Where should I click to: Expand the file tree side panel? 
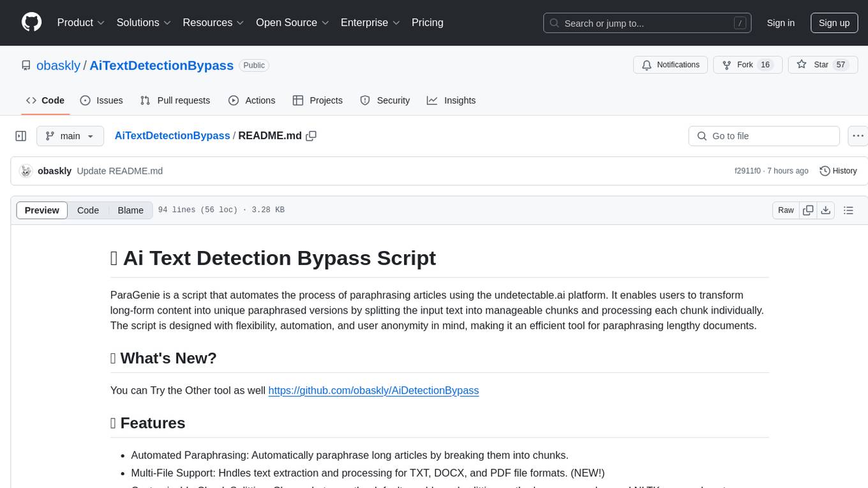[21, 136]
